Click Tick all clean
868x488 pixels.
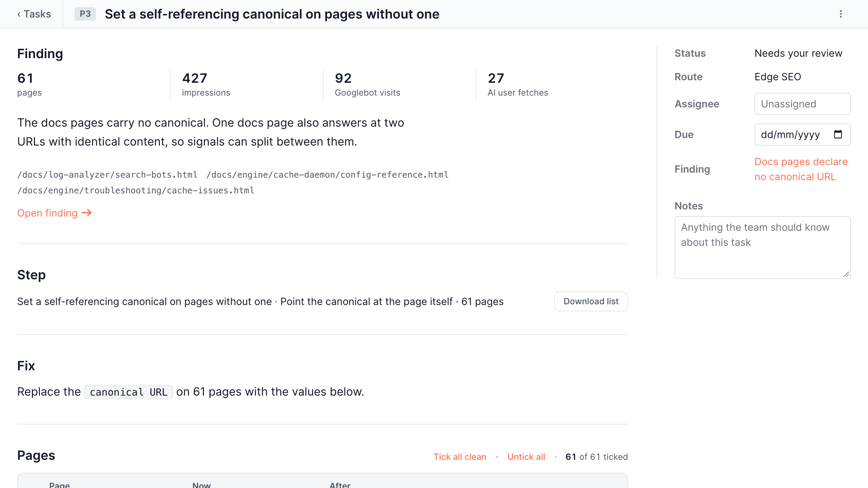[460, 457]
